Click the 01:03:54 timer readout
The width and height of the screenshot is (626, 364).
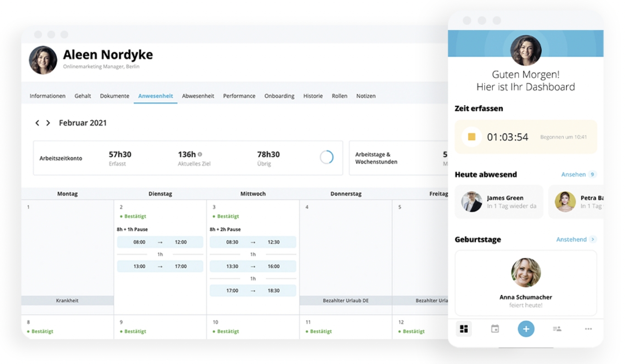point(508,137)
